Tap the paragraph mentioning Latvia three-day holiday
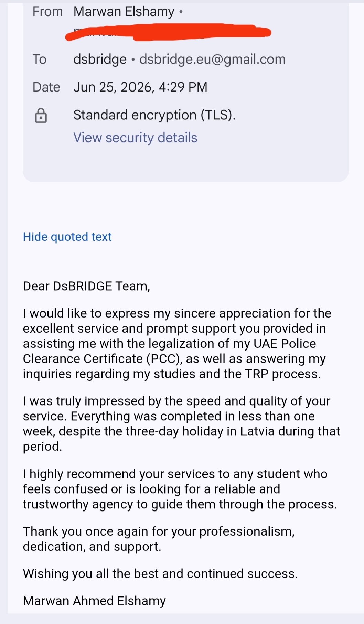This screenshot has height=624, width=364. pyautogui.click(x=181, y=424)
